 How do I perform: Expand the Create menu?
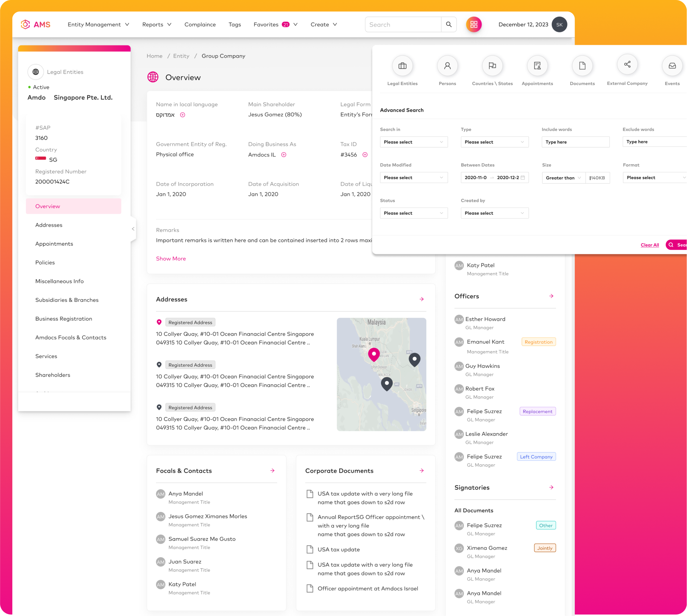click(324, 24)
